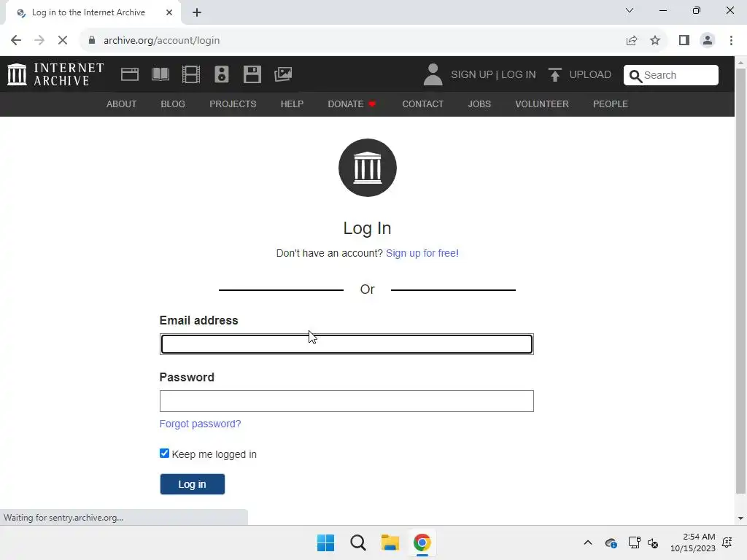Viewport: 747px width, 560px height.
Task: Click Sign up for free link
Action: (422, 253)
